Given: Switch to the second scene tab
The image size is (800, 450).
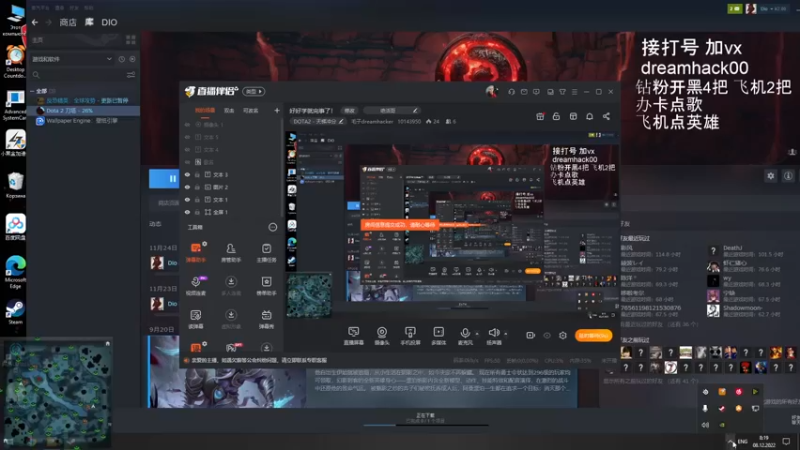Looking at the screenshot, I should point(229,111).
